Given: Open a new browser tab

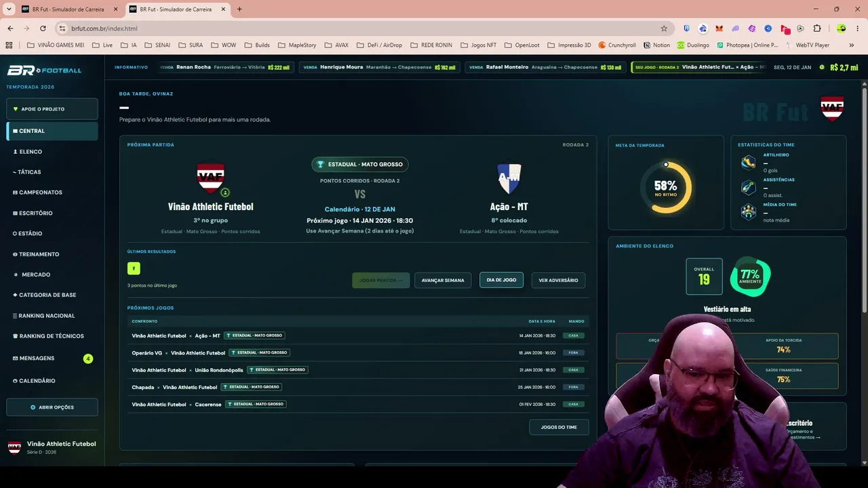Looking at the screenshot, I should (239, 9).
